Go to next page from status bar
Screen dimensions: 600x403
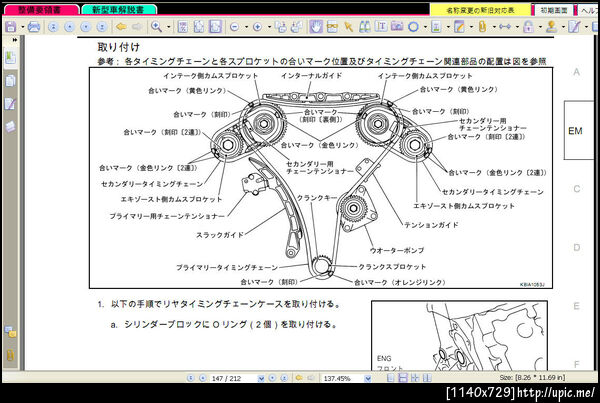[x=272, y=378]
